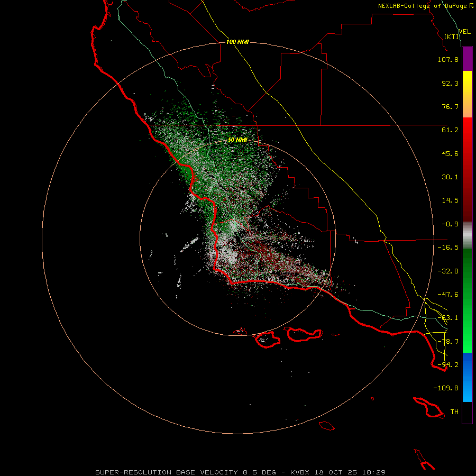This screenshot has width=476, height=476.
Task: Click the Super-Resolution Base Velocity footer caption
Action: [x=241, y=472]
